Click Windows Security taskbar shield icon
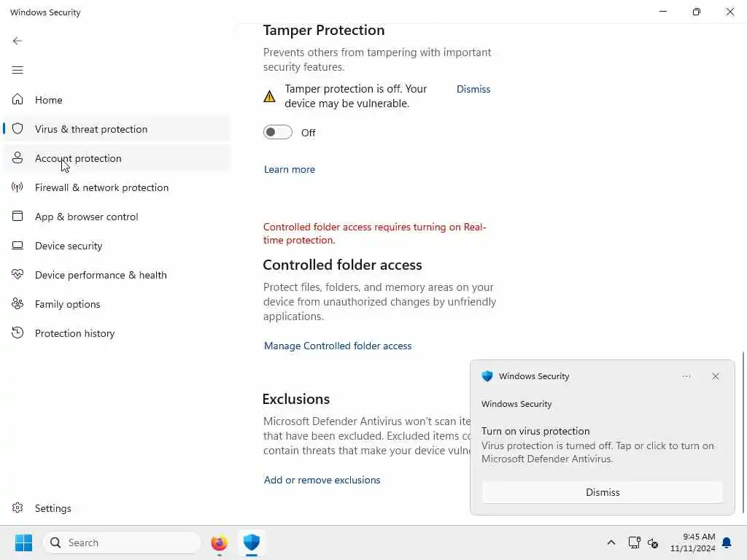747x560 pixels. click(x=252, y=542)
